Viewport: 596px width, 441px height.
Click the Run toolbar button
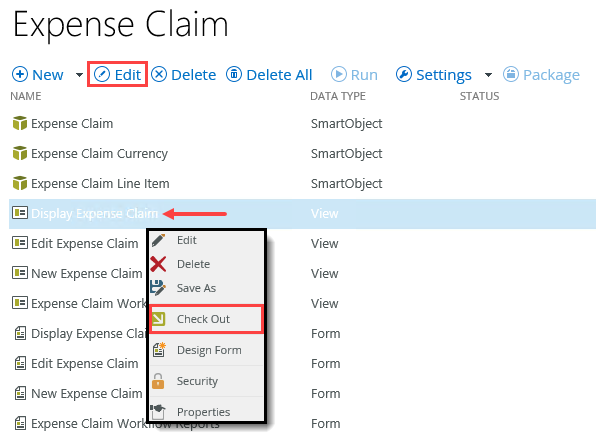[354, 75]
